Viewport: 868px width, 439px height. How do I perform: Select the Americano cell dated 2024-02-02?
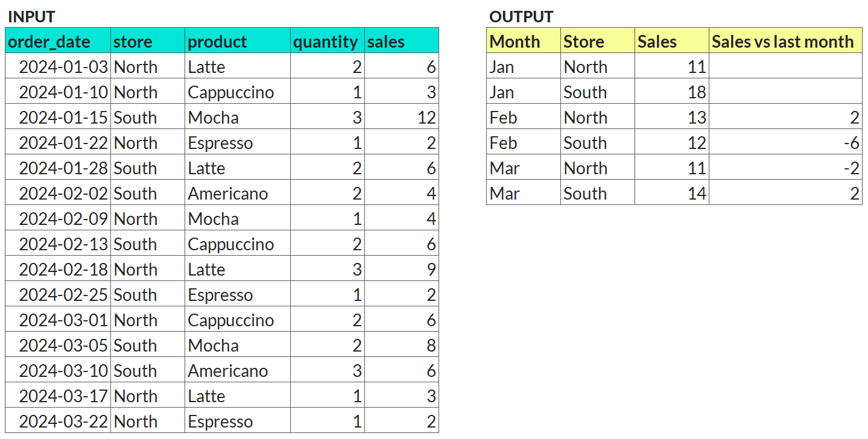[238, 193]
